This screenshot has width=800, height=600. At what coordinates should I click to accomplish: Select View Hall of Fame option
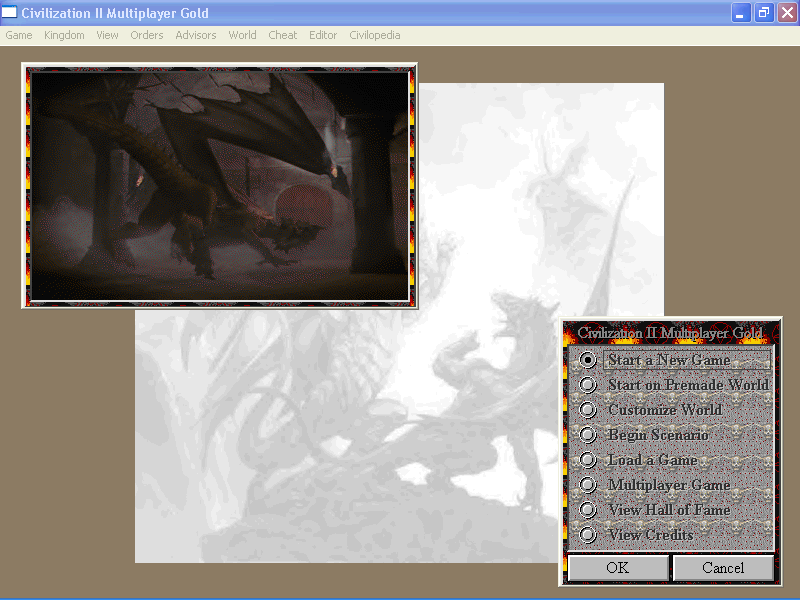pyautogui.click(x=589, y=510)
